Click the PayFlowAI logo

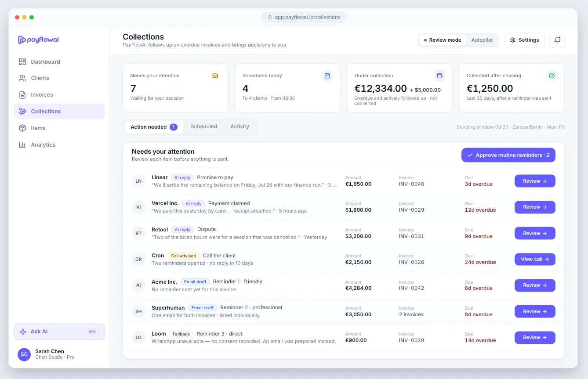[38, 40]
